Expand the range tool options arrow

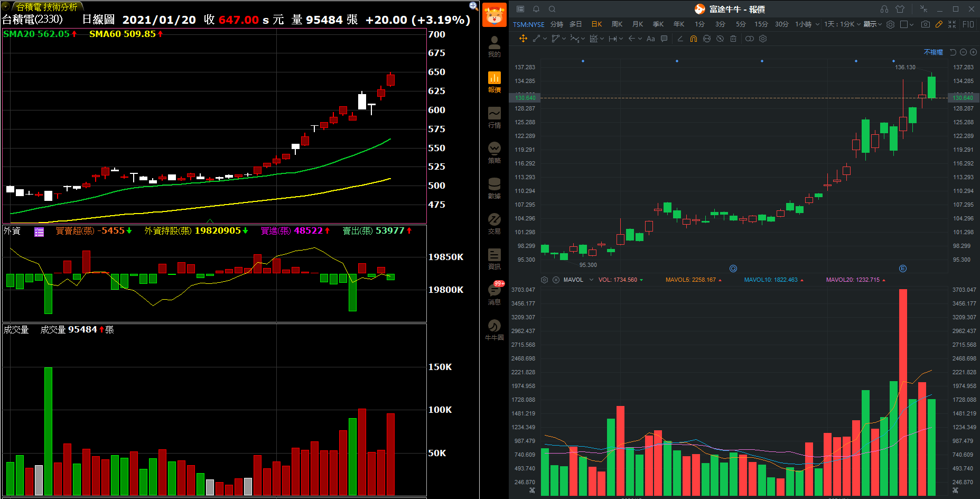click(621, 39)
